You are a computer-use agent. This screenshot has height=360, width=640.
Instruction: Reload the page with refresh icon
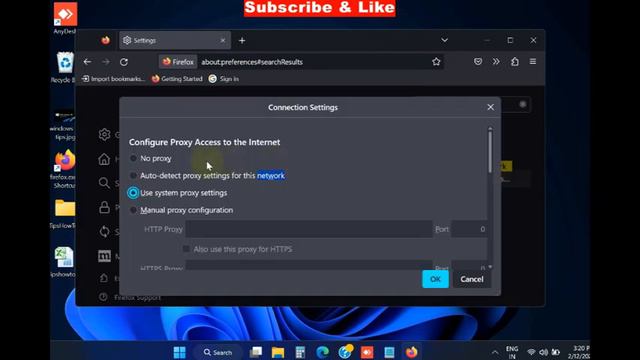[124, 62]
